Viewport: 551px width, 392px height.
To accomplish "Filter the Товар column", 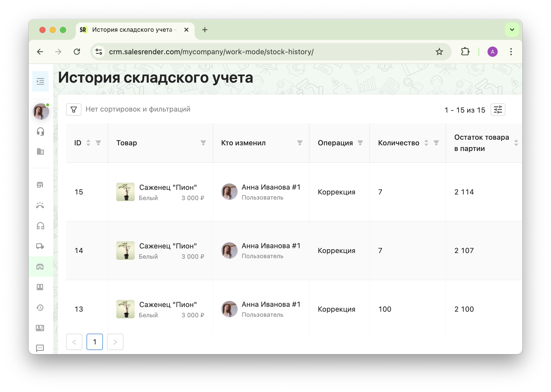I will pos(203,143).
